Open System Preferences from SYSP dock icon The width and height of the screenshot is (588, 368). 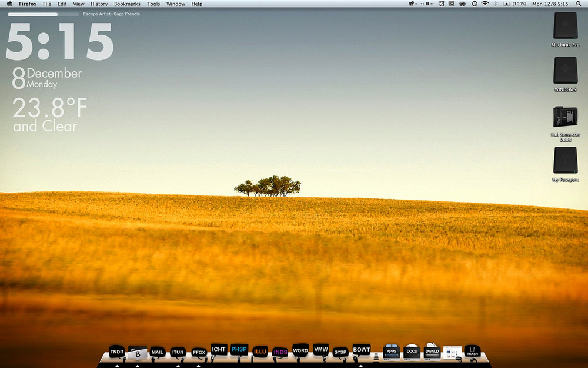340,352
